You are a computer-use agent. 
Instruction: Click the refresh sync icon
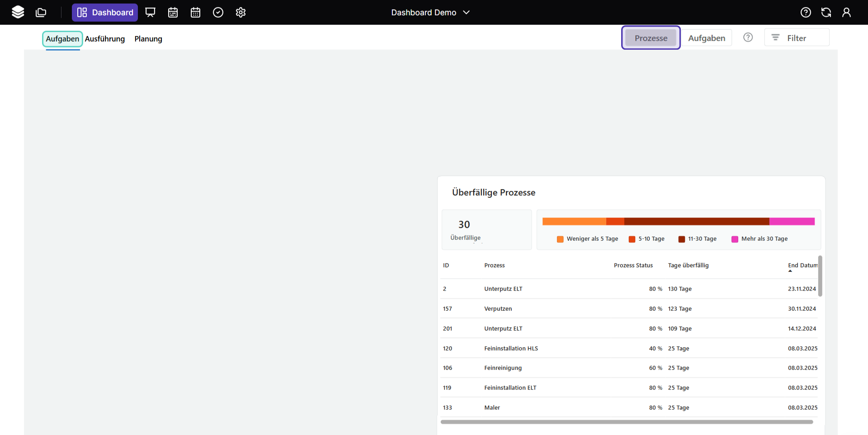click(x=826, y=12)
